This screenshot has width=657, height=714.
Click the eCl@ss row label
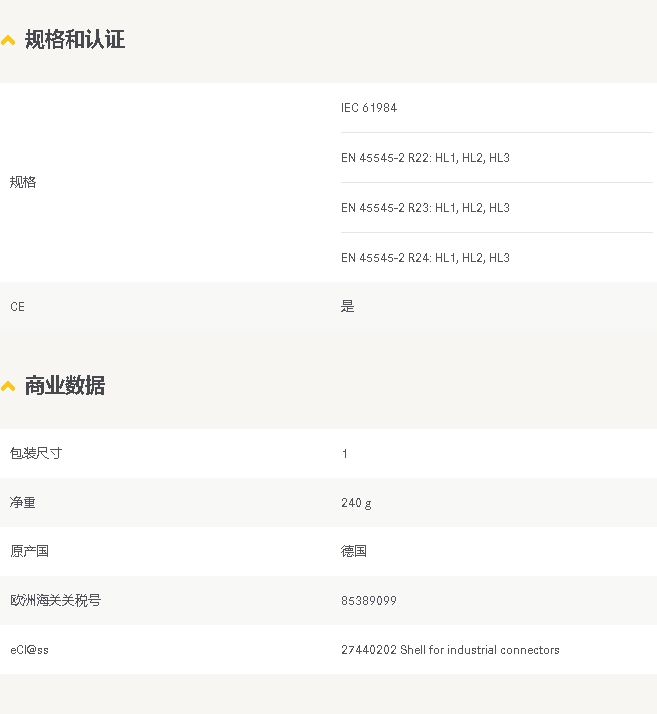(x=29, y=650)
